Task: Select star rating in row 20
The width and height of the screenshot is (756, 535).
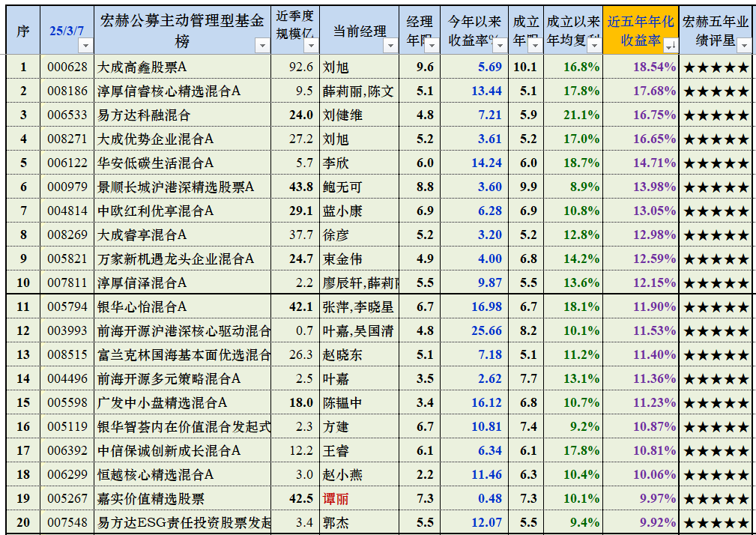Action: pyautogui.click(x=716, y=522)
